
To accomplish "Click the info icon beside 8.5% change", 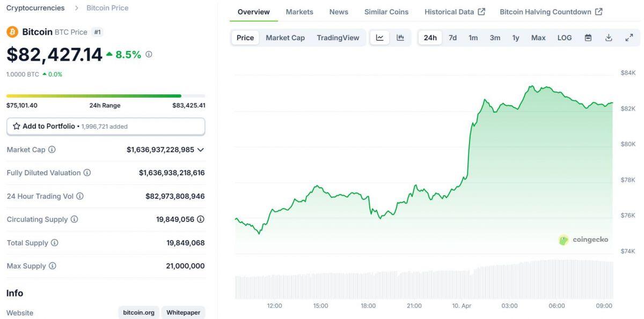I will tap(149, 54).
